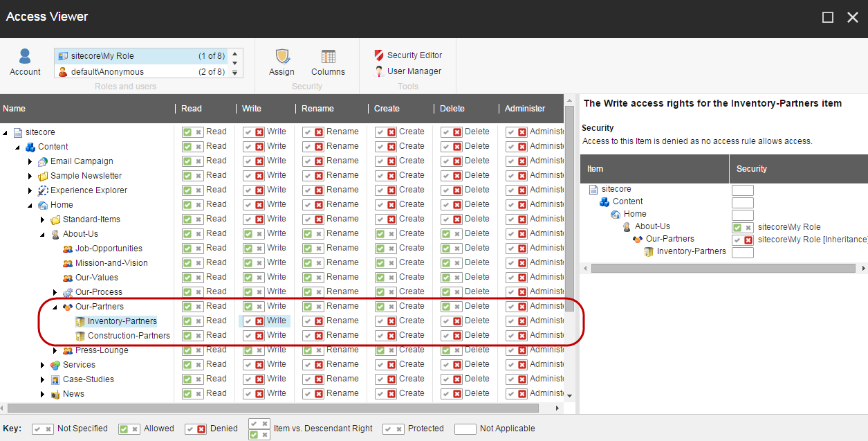Click the Experience Explorer tree icon
868x441 pixels.
pyautogui.click(x=43, y=190)
